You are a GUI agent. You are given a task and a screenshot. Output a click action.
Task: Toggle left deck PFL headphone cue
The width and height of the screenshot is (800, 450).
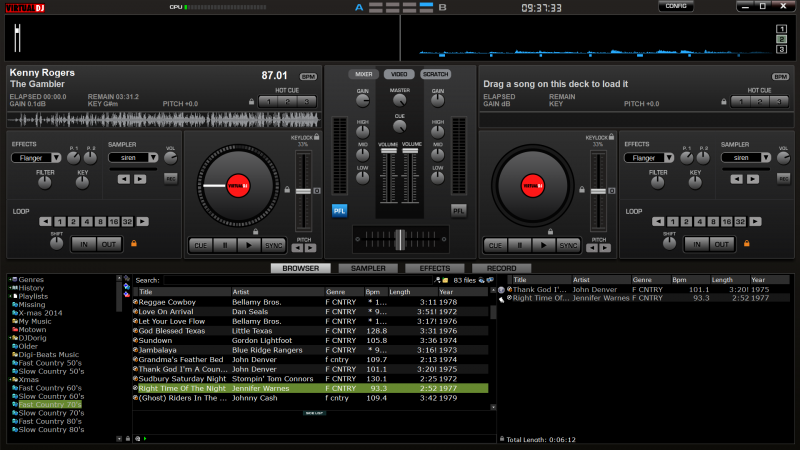point(339,211)
